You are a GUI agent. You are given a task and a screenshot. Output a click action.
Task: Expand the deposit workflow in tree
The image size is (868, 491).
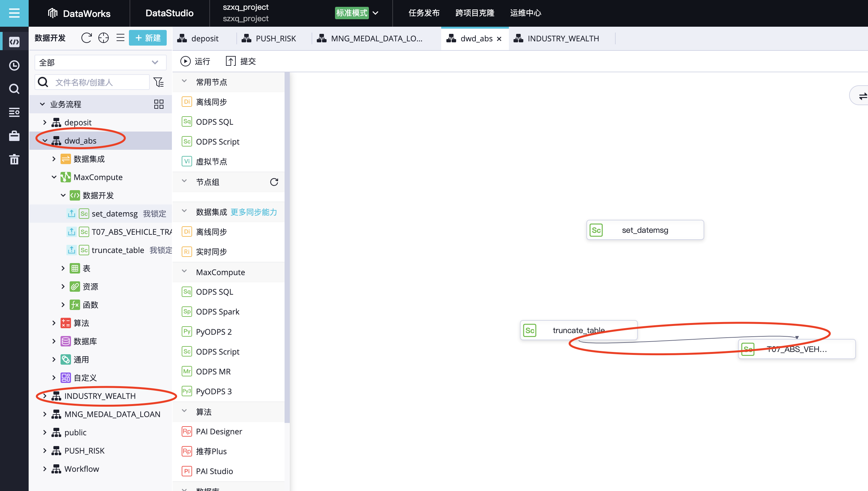45,122
